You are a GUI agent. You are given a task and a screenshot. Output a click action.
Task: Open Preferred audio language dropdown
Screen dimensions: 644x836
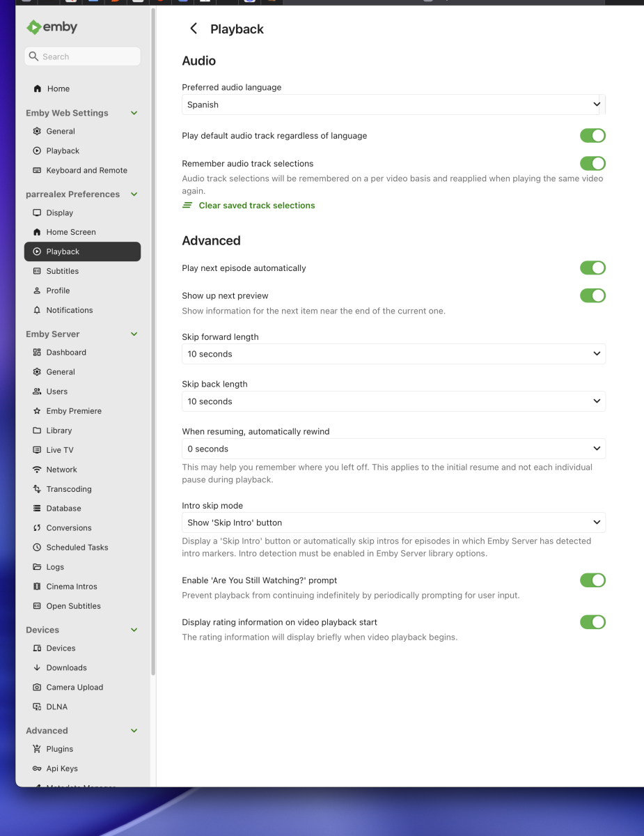tap(393, 104)
